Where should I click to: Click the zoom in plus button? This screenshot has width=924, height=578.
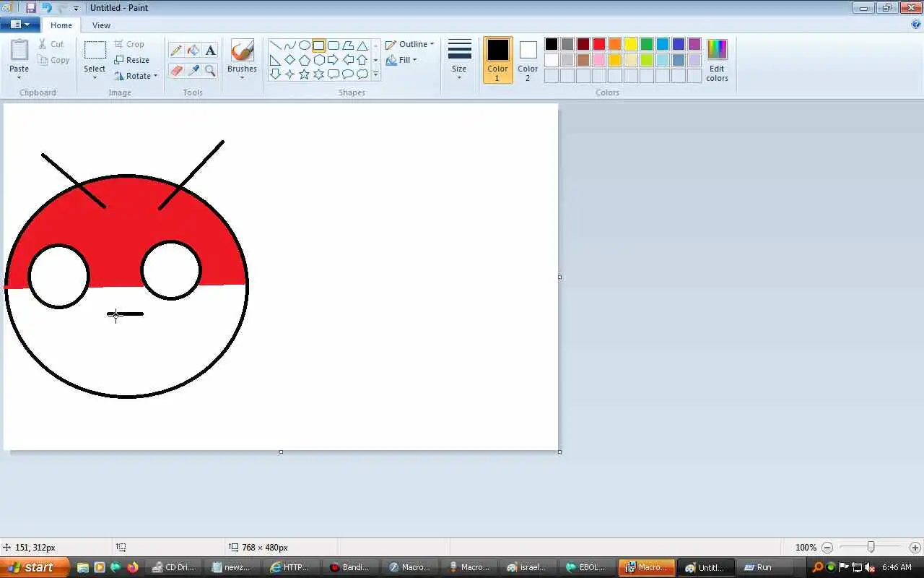(x=915, y=548)
